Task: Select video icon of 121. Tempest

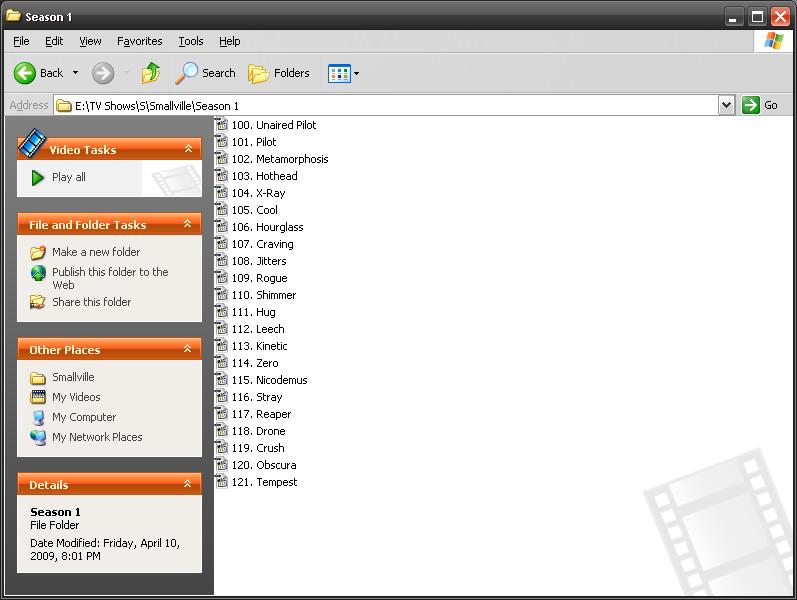Action: [x=221, y=482]
